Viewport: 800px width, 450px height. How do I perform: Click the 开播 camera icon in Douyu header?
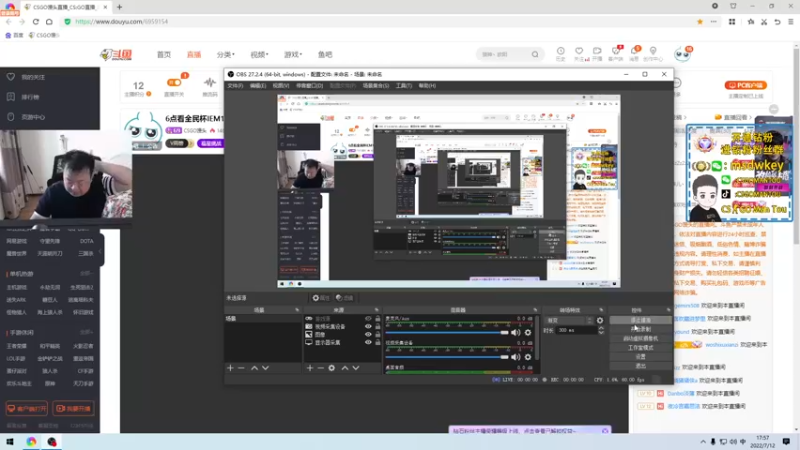click(597, 51)
